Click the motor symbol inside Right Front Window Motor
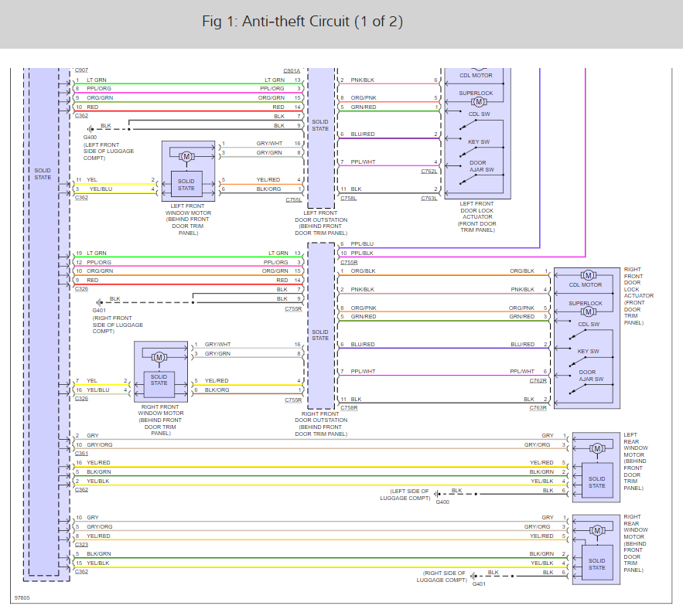The width and height of the screenshot is (683, 616). pyautogui.click(x=159, y=357)
